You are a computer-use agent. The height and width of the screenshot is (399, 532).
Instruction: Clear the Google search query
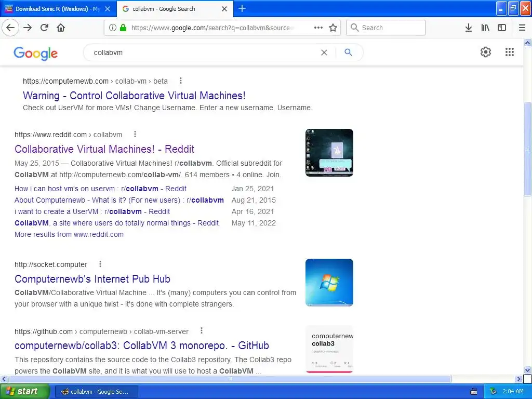pos(324,52)
